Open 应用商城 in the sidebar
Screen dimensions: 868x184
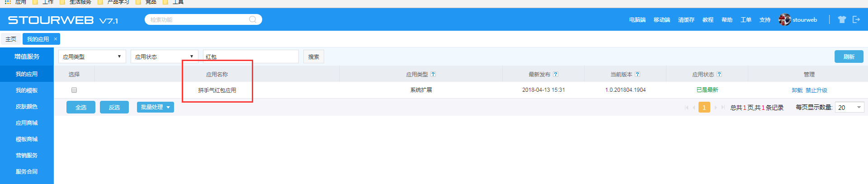[x=27, y=123]
